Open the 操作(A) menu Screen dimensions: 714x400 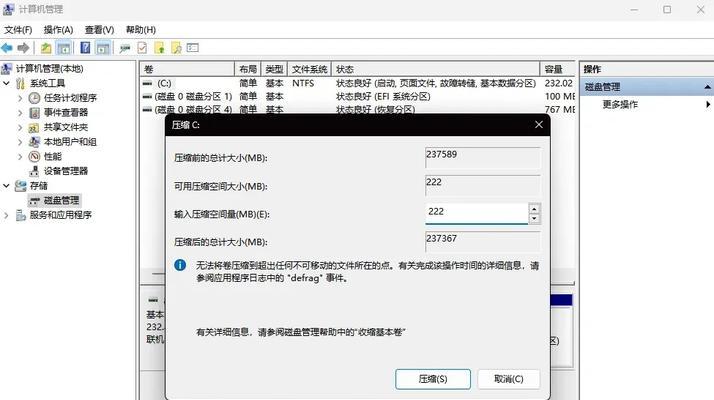58,30
